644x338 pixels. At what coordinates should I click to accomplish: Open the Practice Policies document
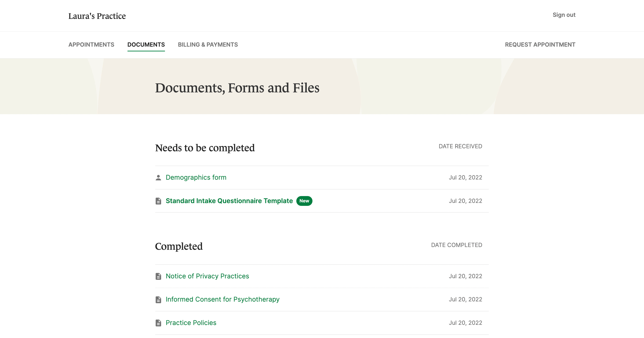tap(191, 323)
